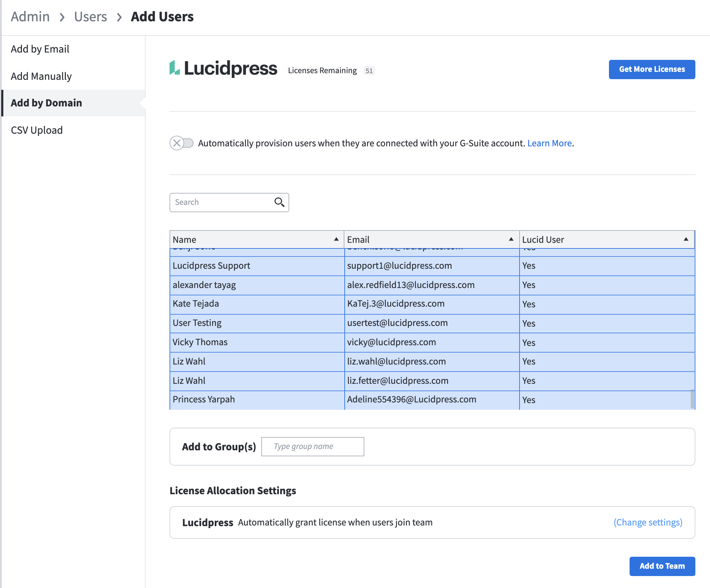Sort table by Email column arrow

(x=511, y=239)
